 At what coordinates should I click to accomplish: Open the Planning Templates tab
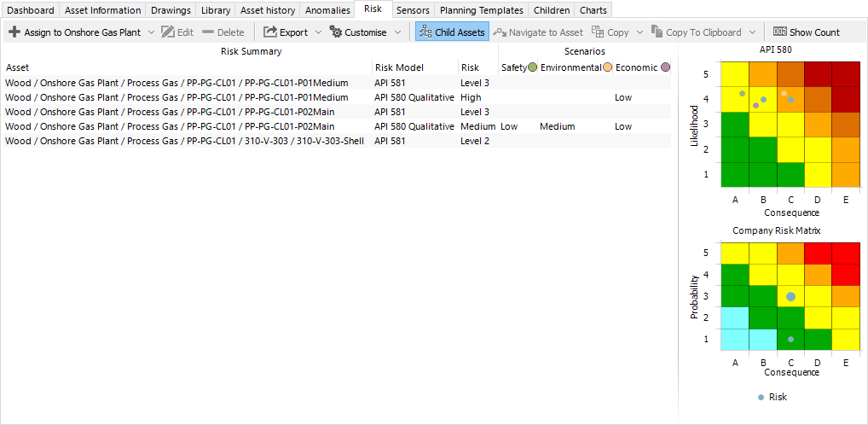[x=482, y=10]
